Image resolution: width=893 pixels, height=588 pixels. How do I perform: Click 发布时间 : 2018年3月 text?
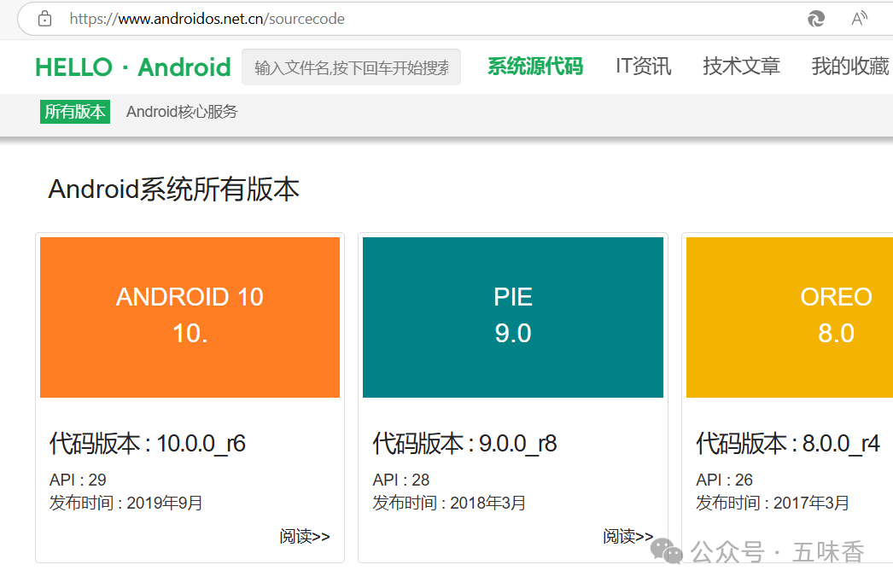coord(449,504)
